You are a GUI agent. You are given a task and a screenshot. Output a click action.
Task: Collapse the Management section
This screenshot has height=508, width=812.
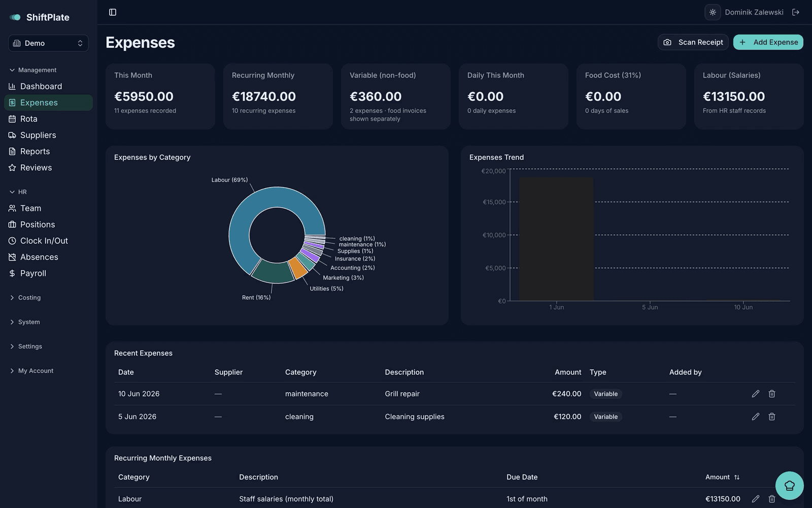tap(33, 70)
